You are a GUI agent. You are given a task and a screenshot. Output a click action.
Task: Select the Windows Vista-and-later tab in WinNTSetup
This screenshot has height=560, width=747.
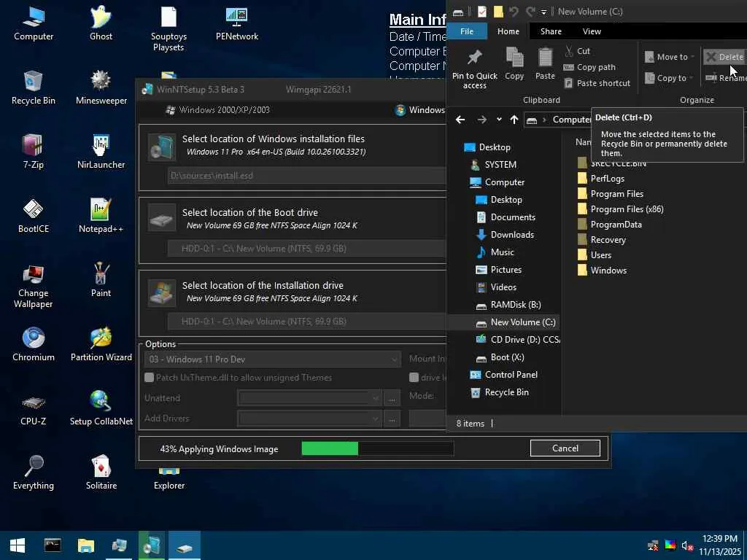click(420, 110)
